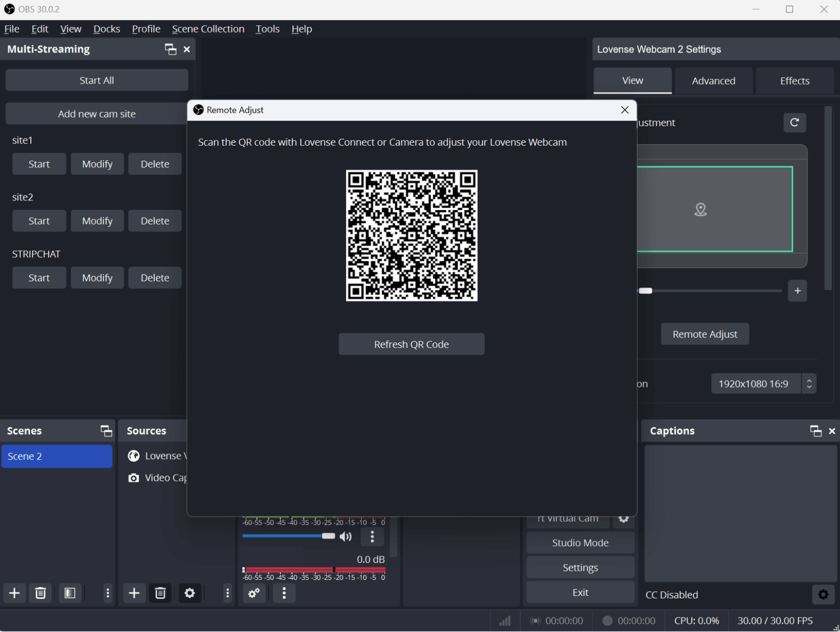Open the scene filters icon
Screen dimensions: 840x632
pos(70,593)
